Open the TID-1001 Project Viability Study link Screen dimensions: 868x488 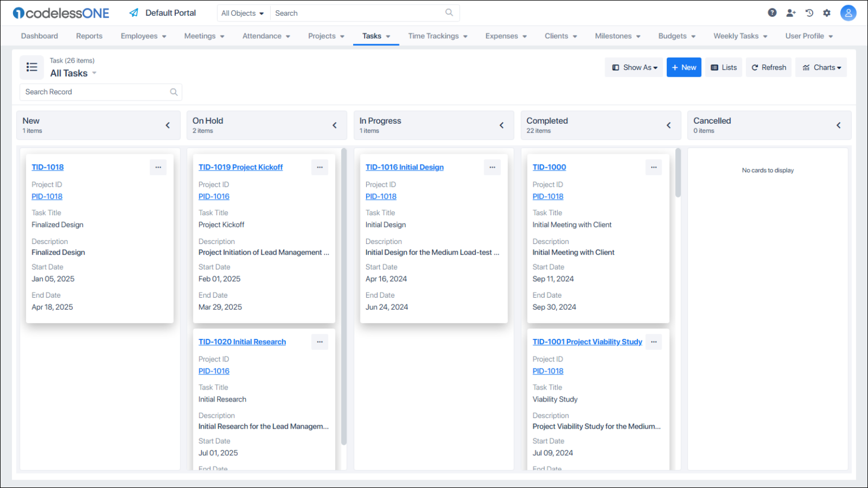click(587, 342)
